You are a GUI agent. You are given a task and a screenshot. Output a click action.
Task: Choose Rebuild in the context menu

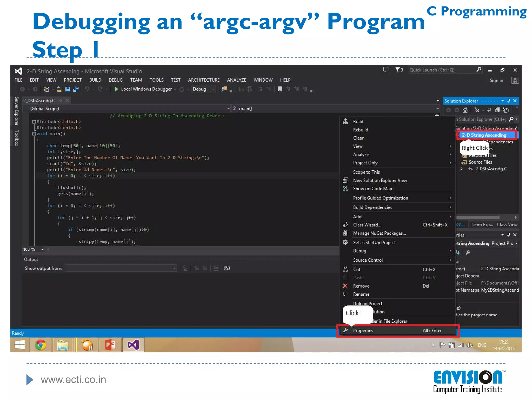pos(398,130)
